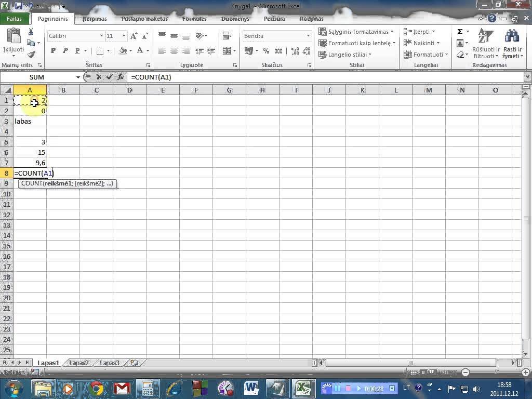
Task: Switch to sheet Lapas3
Action: 109,363
